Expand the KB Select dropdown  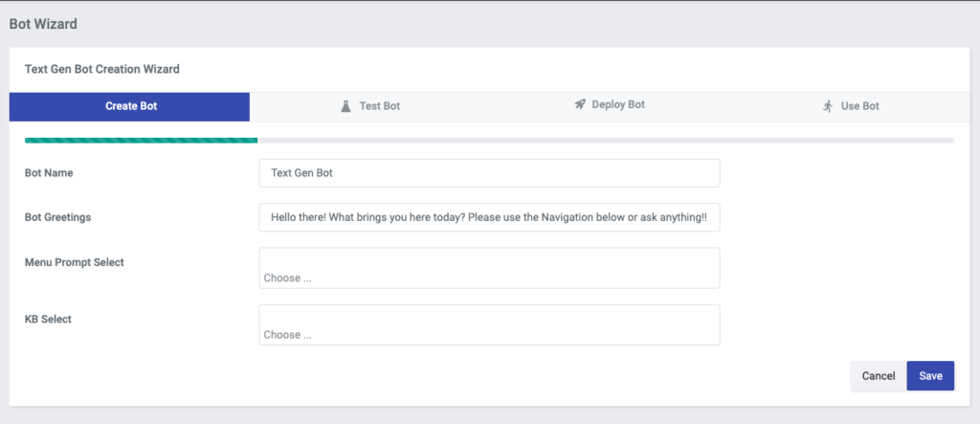pyautogui.click(x=489, y=324)
